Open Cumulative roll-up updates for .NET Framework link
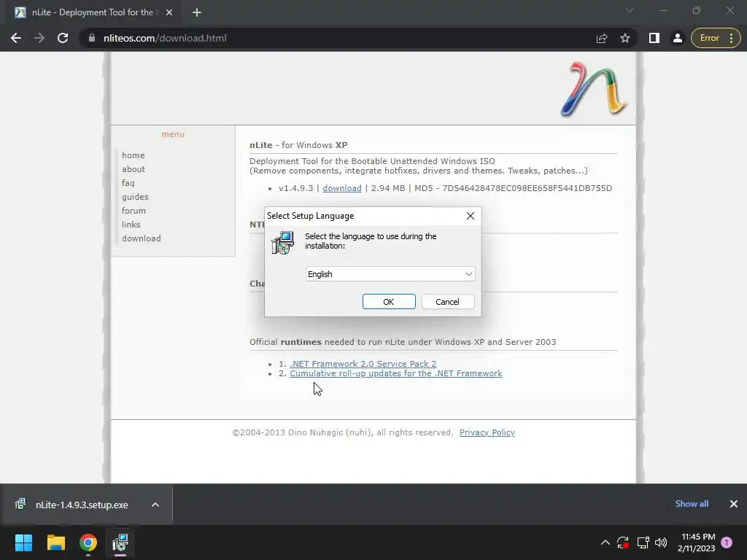 396,373
